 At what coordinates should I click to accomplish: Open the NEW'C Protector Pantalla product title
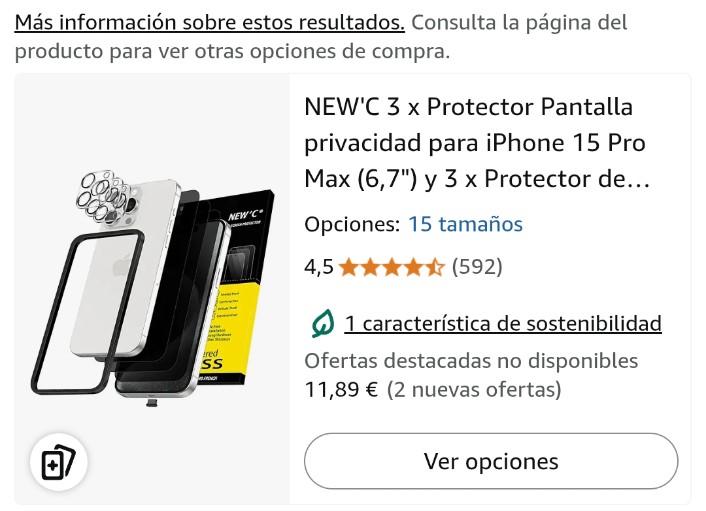(x=477, y=143)
